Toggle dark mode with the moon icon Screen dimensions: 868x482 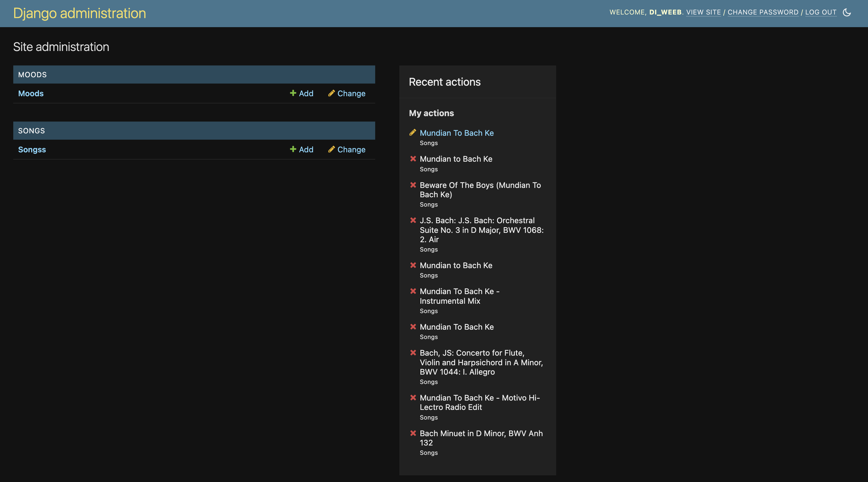click(x=848, y=12)
